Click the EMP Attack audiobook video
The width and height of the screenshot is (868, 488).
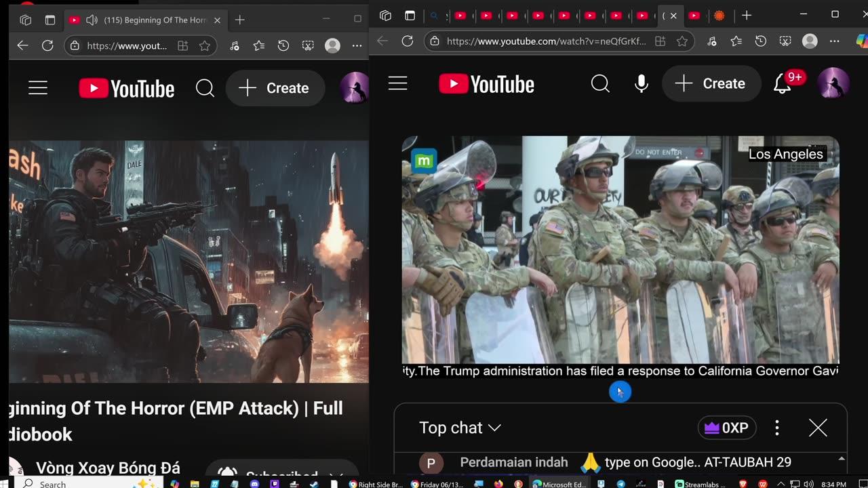click(189, 262)
